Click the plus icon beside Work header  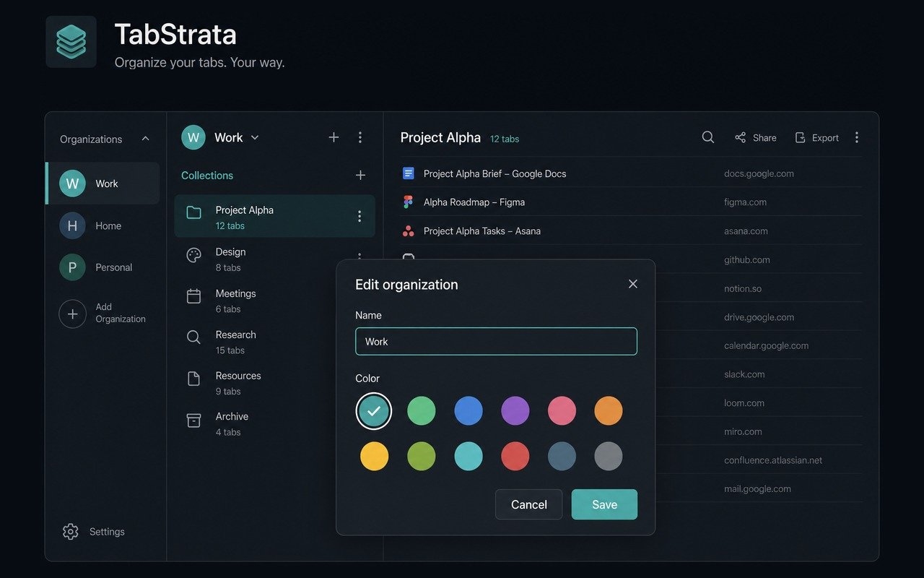[x=334, y=137]
